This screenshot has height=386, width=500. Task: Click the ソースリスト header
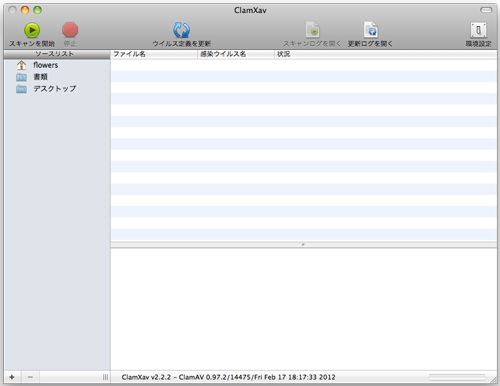[57, 54]
